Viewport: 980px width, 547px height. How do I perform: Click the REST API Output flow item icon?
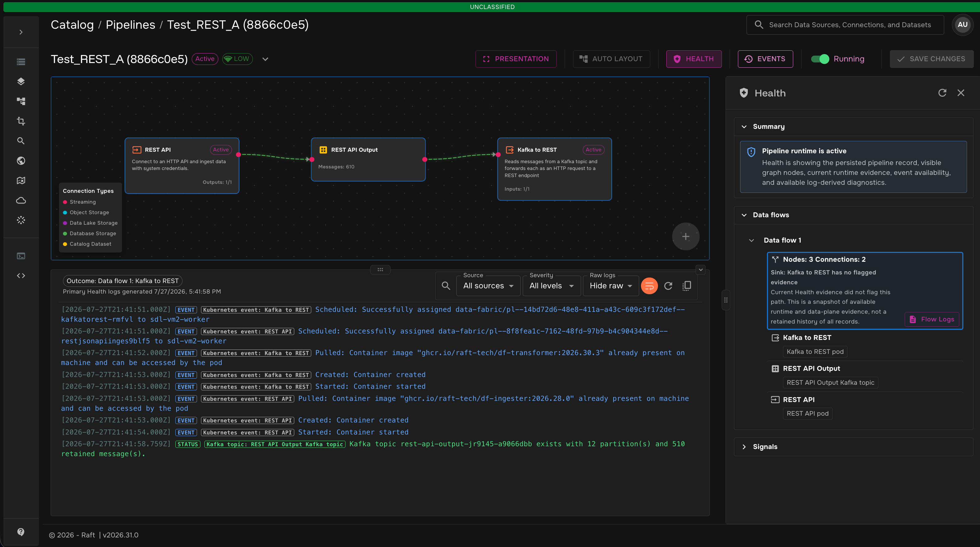pos(775,368)
